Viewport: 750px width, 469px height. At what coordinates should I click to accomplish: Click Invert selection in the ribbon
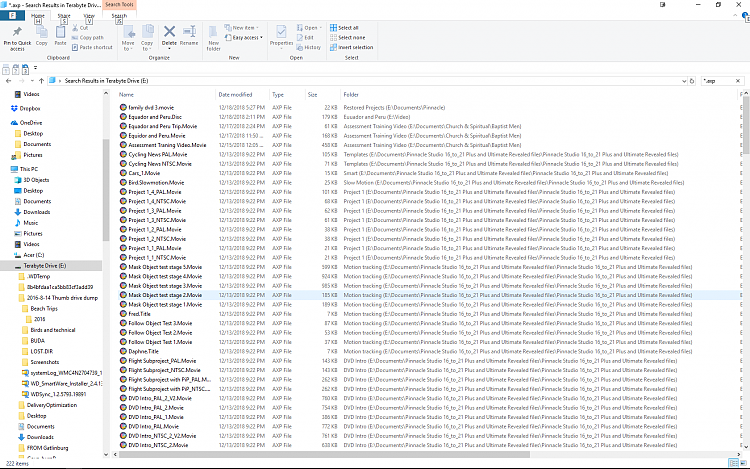[x=351, y=47]
